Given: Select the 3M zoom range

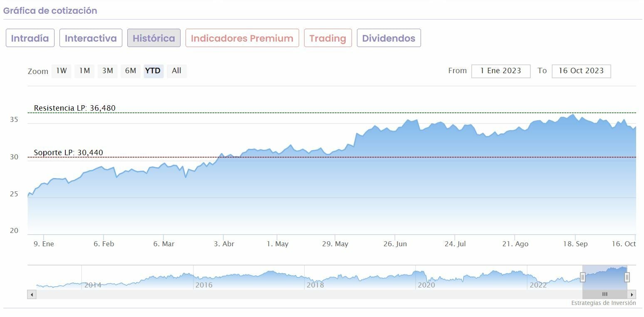Looking at the screenshot, I should click(x=107, y=71).
